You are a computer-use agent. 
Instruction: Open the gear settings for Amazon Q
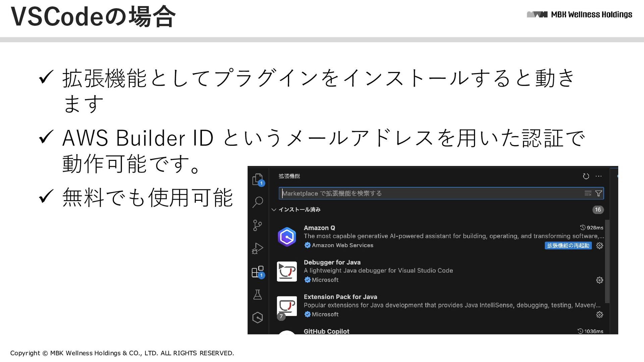click(x=600, y=246)
